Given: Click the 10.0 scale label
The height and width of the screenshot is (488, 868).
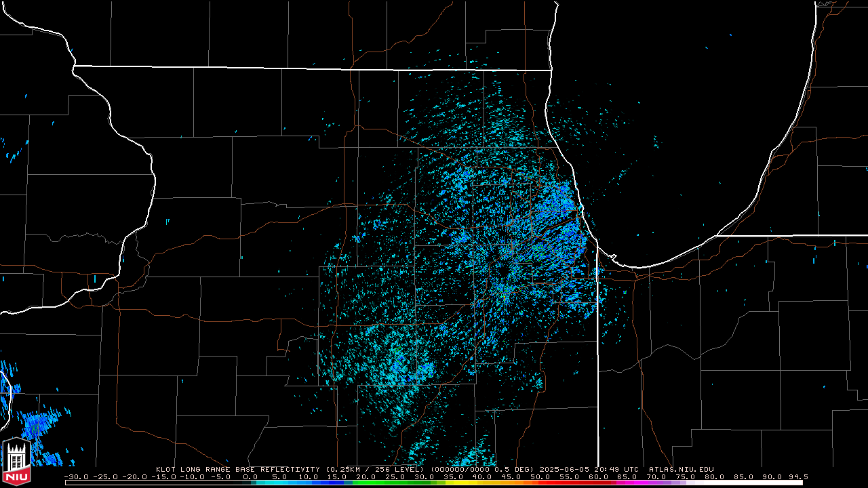Looking at the screenshot, I should coord(308,476).
